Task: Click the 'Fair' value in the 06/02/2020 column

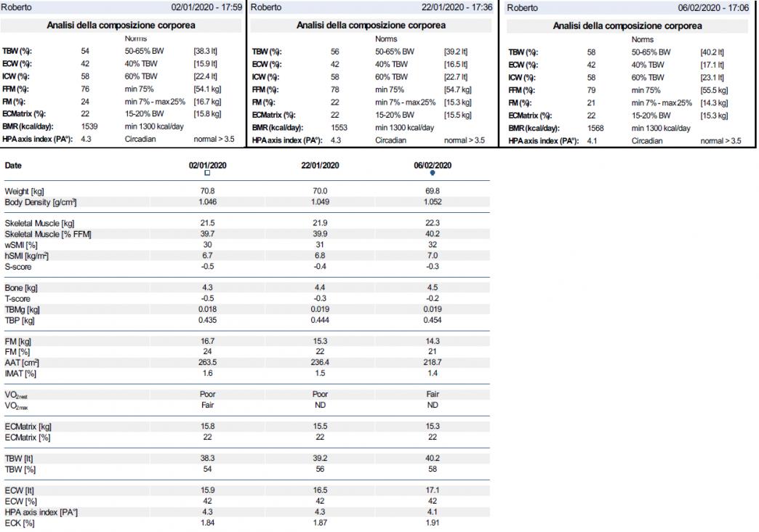Action: (x=433, y=394)
